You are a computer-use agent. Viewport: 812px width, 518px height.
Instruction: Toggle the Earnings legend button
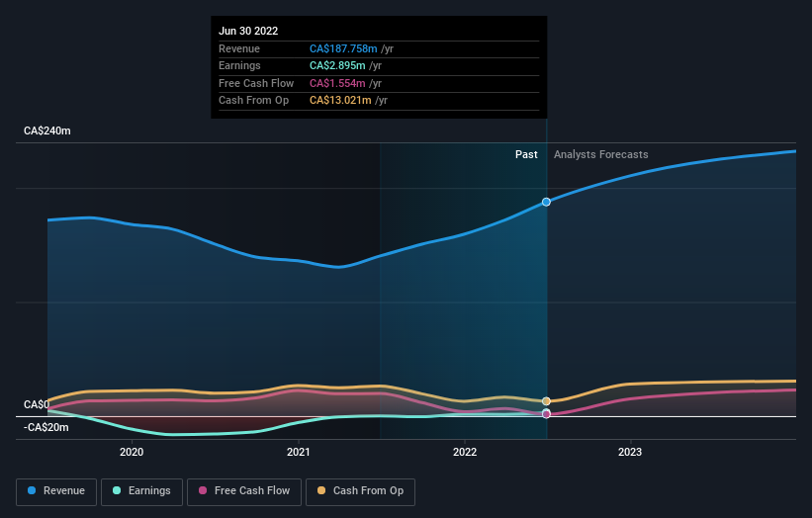coord(141,491)
